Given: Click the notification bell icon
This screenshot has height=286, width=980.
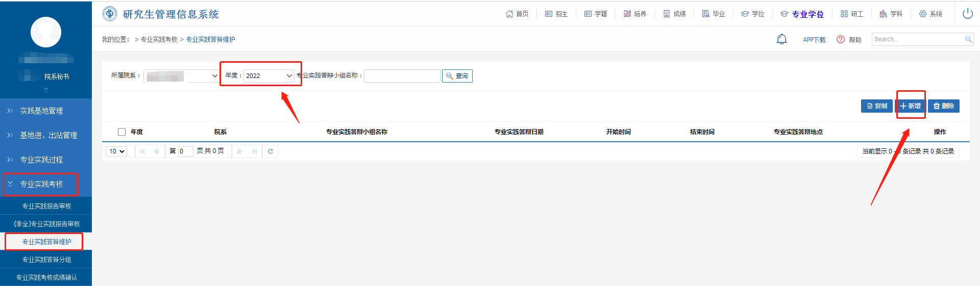Looking at the screenshot, I should coord(781,39).
